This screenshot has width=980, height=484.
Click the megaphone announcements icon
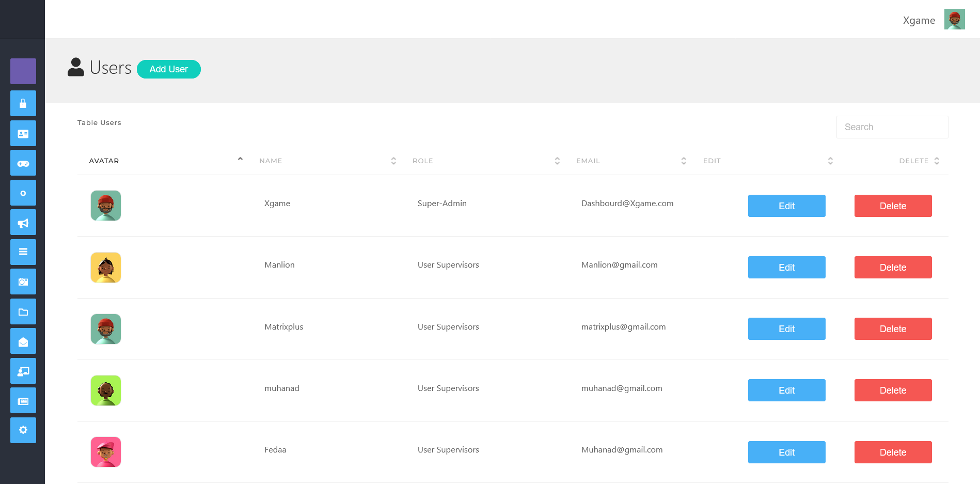pyautogui.click(x=23, y=222)
